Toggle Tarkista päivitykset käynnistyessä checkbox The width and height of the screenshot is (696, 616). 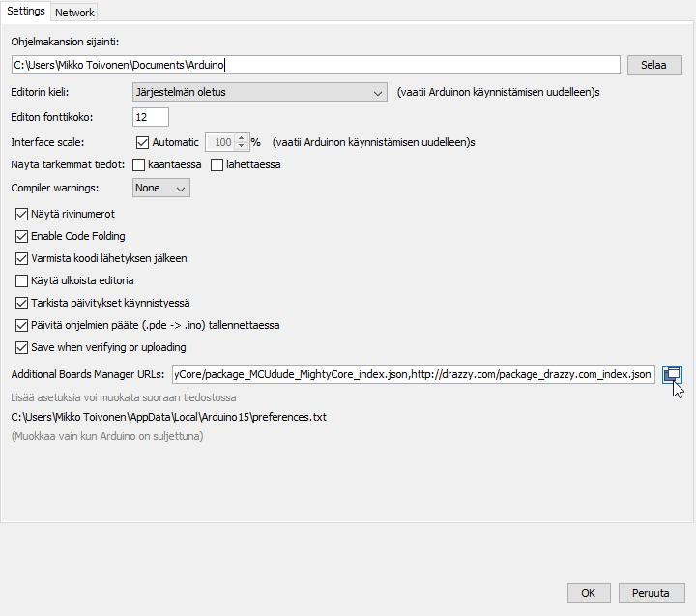point(21,303)
